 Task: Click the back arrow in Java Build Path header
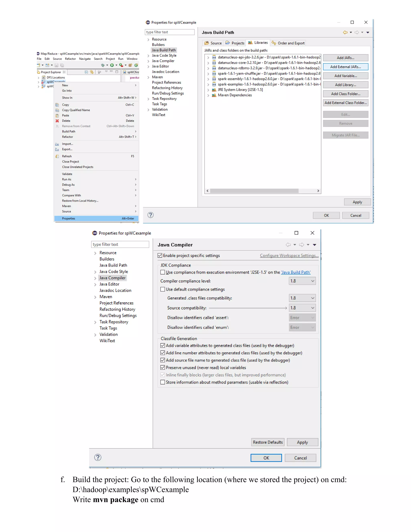pyautogui.click(x=345, y=32)
